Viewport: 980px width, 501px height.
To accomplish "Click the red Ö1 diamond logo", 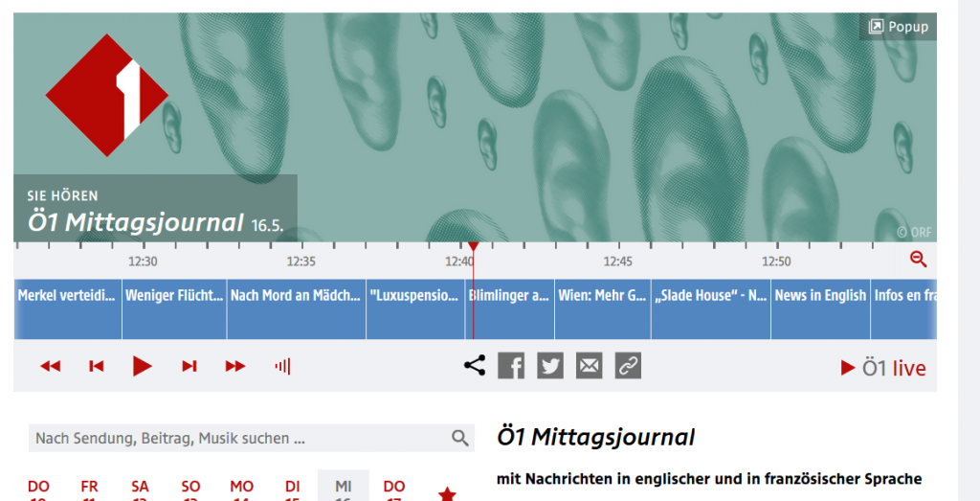I will (107, 95).
